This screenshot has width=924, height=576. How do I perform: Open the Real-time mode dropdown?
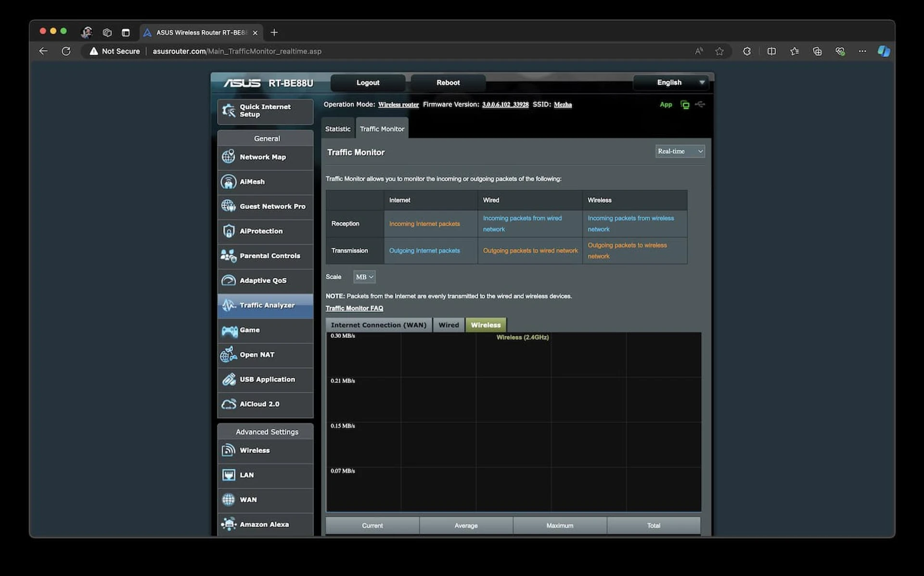tap(680, 151)
